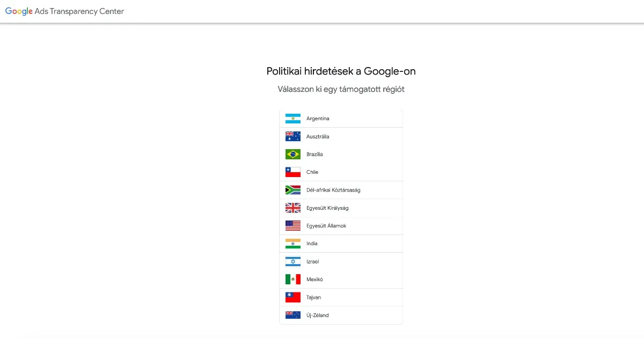Select the Dél-afrikai Köztársaság list entry
The width and height of the screenshot is (644, 338).
point(333,190)
